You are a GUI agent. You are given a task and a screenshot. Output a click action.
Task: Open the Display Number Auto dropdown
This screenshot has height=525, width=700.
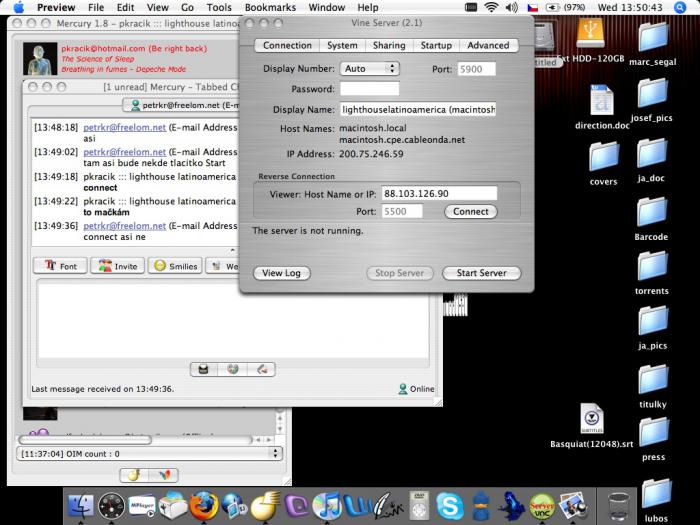pyautogui.click(x=370, y=69)
